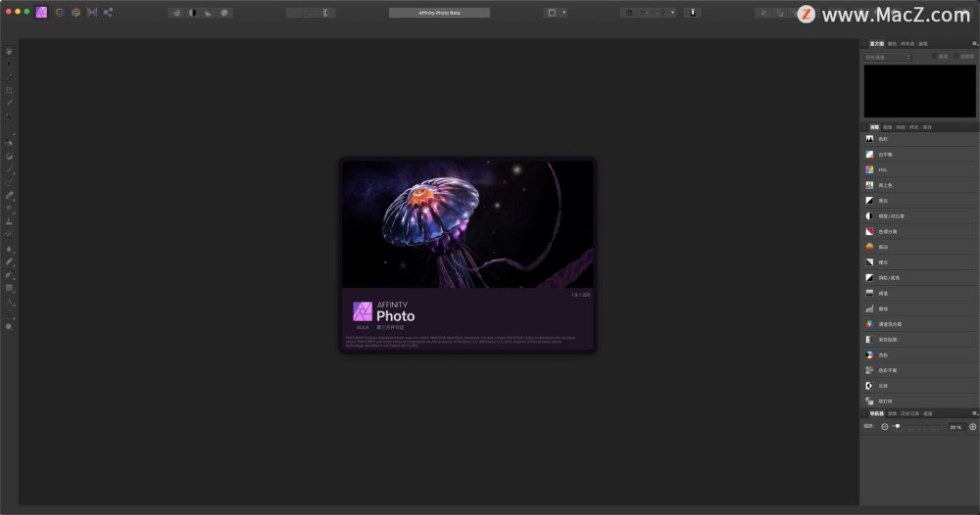The image size is (980, 515).
Task: Open the quick mask dropdown arrow
Action: (x=563, y=13)
